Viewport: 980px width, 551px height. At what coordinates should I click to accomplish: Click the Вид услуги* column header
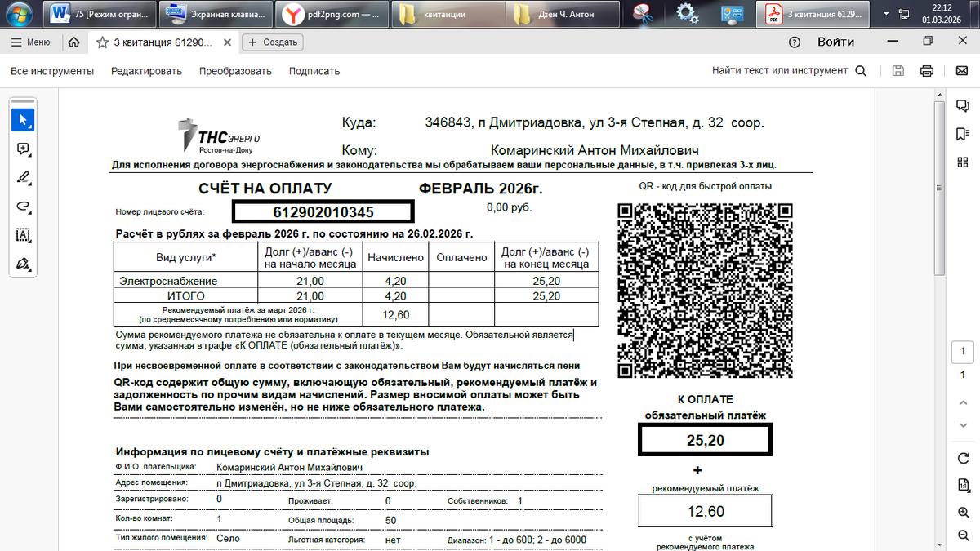tap(186, 257)
